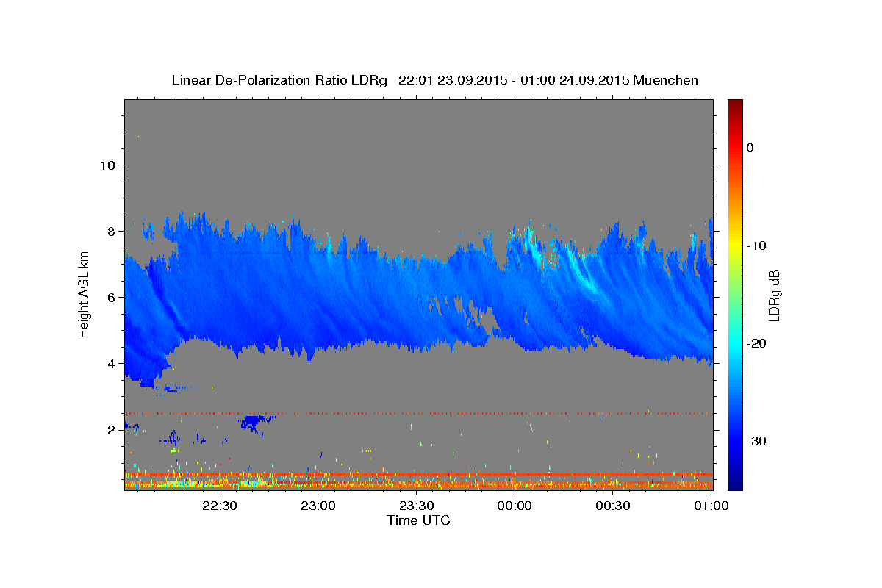Click the height axis label '4'
The width and height of the screenshot is (882, 588).
tap(110, 364)
